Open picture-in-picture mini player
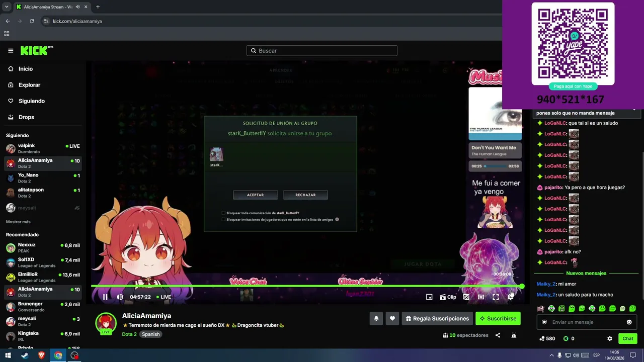 429,297
